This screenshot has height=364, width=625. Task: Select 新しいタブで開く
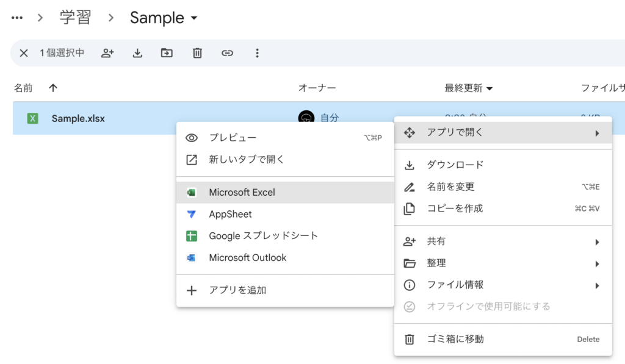tap(285, 159)
